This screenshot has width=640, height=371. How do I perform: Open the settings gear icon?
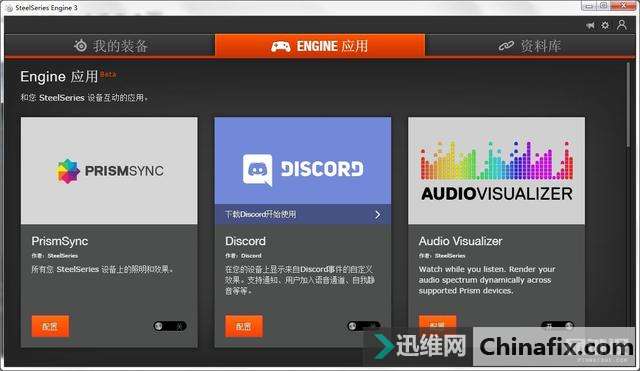tap(605, 25)
